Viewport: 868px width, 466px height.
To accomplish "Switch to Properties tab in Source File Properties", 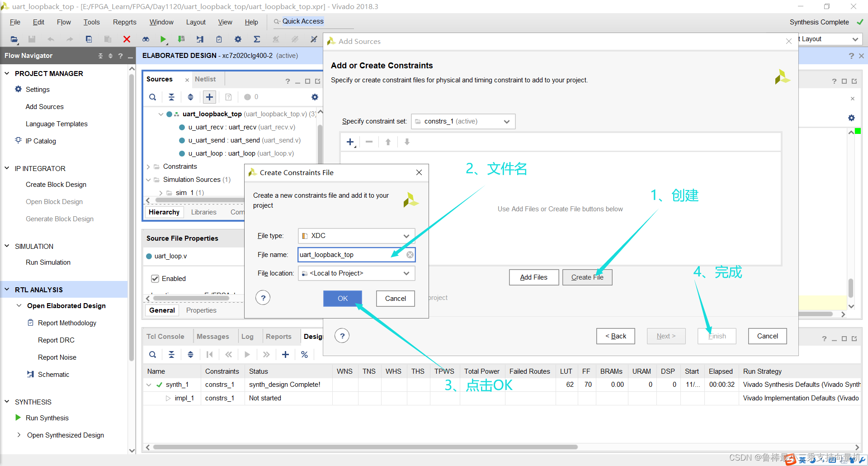I will tap(201, 310).
